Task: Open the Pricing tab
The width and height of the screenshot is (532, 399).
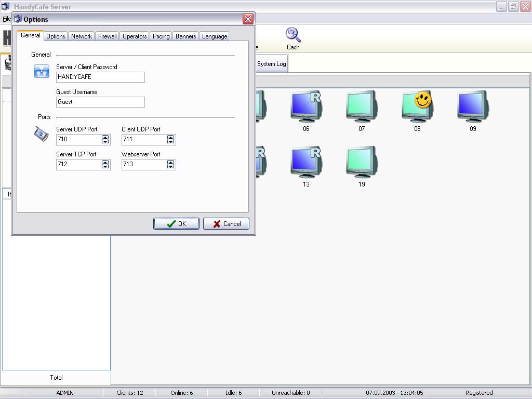Action: 161,36
